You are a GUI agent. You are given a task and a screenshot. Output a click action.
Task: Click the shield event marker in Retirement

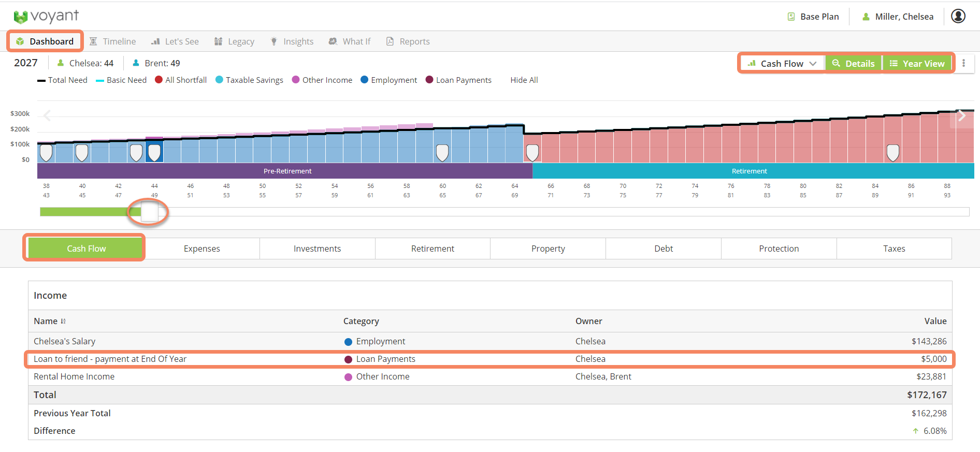point(892,153)
